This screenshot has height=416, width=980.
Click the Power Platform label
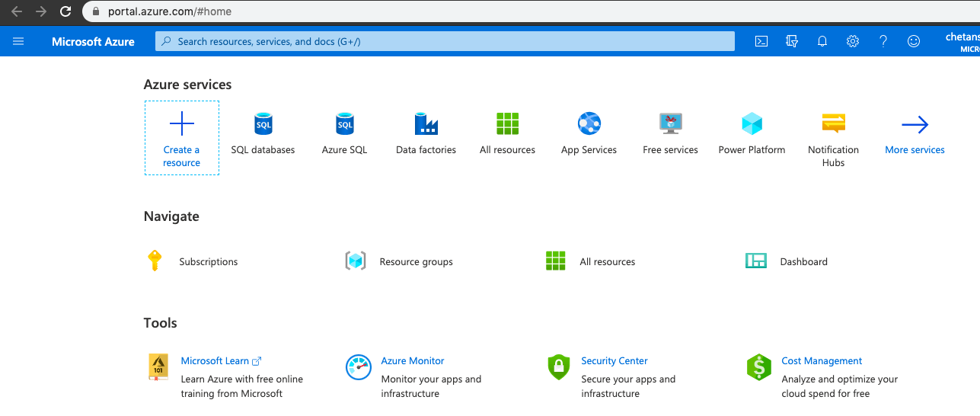click(752, 150)
